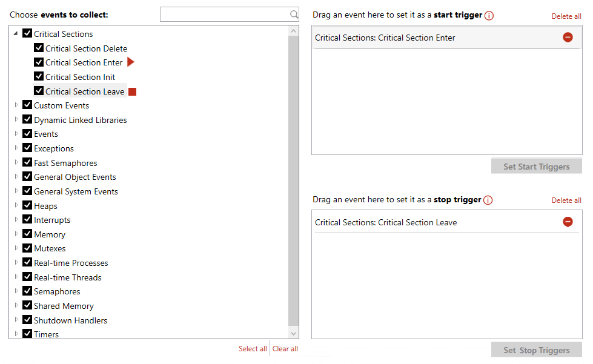The height and width of the screenshot is (364, 593).
Task: Uncheck the Critical Section Delete checkbox
Action: pyautogui.click(x=39, y=48)
